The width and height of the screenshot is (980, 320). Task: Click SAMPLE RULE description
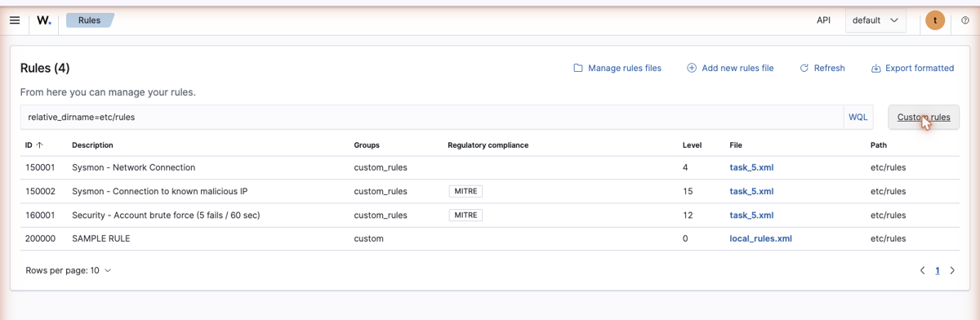coord(101,239)
